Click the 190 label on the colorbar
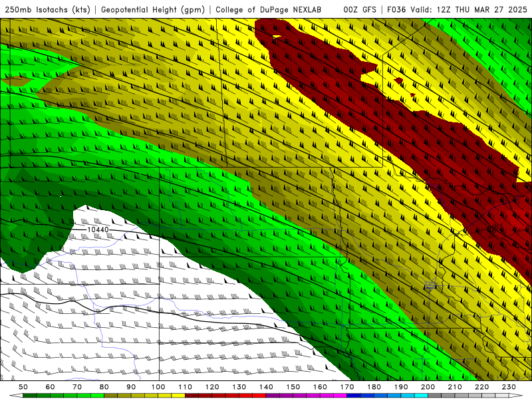The height and width of the screenshot is (399, 532). [401, 387]
